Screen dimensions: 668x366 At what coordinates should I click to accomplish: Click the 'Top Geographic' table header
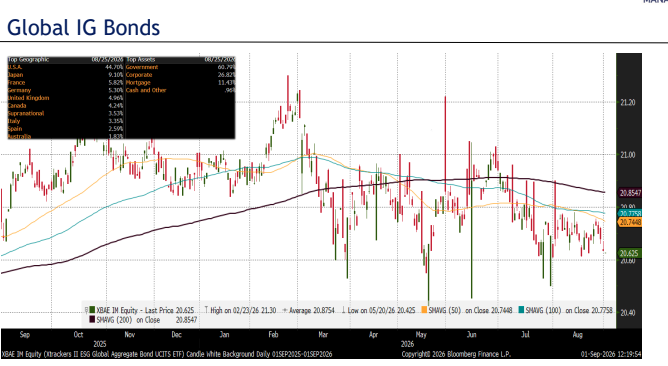[28, 60]
